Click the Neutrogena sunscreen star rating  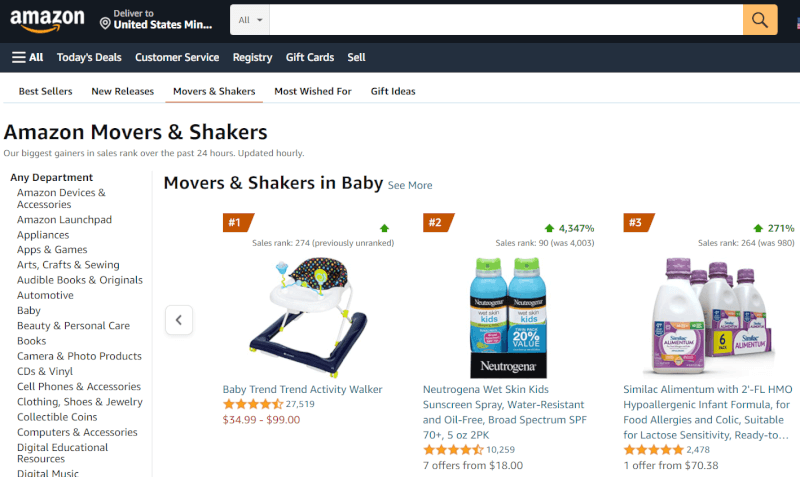pos(452,450)
